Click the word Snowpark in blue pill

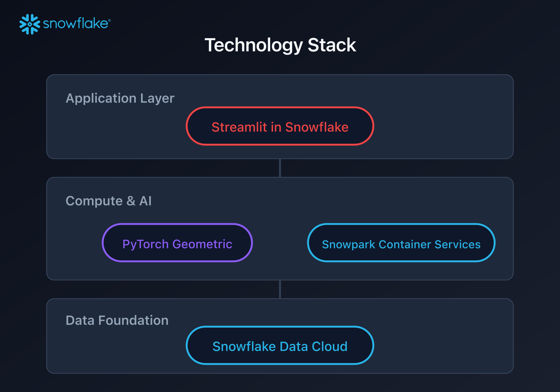click(x=348, y=244)
